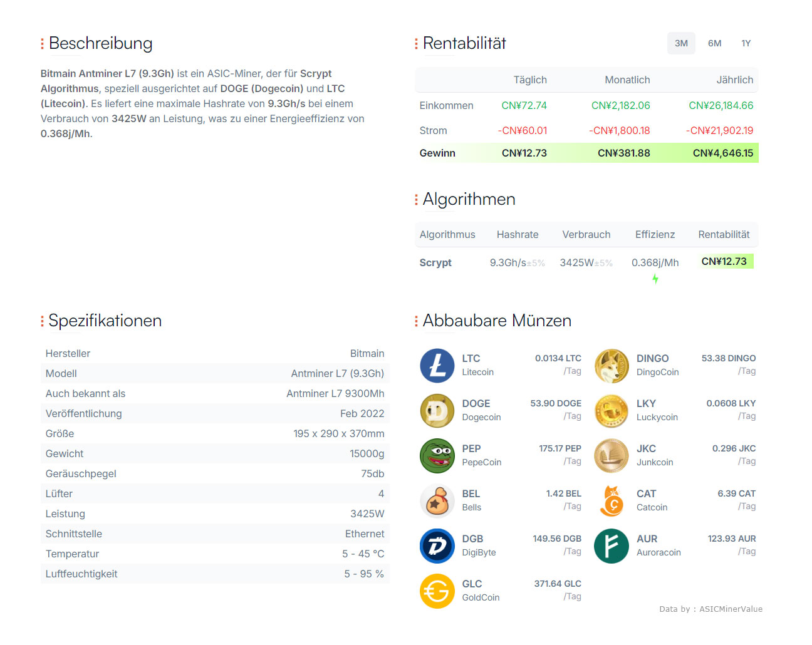Open the CAT Catcoin link
The image size is (812, 645).
pyautogui.click(x=652, y=500)
